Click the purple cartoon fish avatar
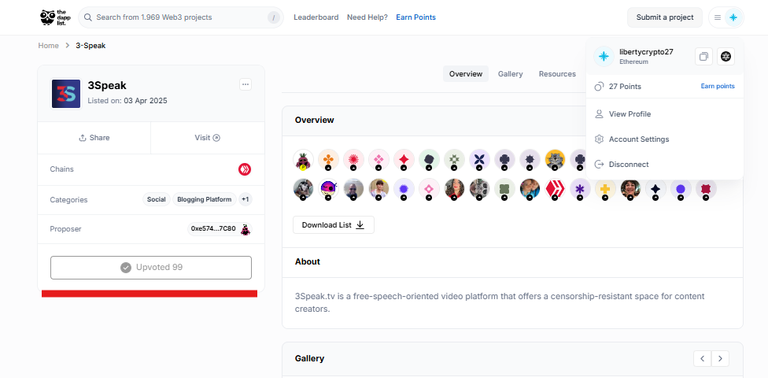Screen dimensions: 768x378 328,189
